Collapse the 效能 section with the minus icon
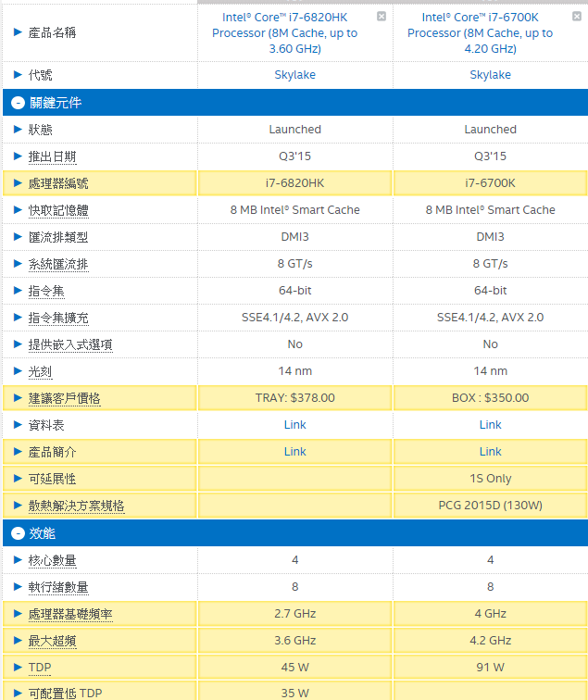Image resolution: width=588 pixels, height=700 pixels. (18, 533)
